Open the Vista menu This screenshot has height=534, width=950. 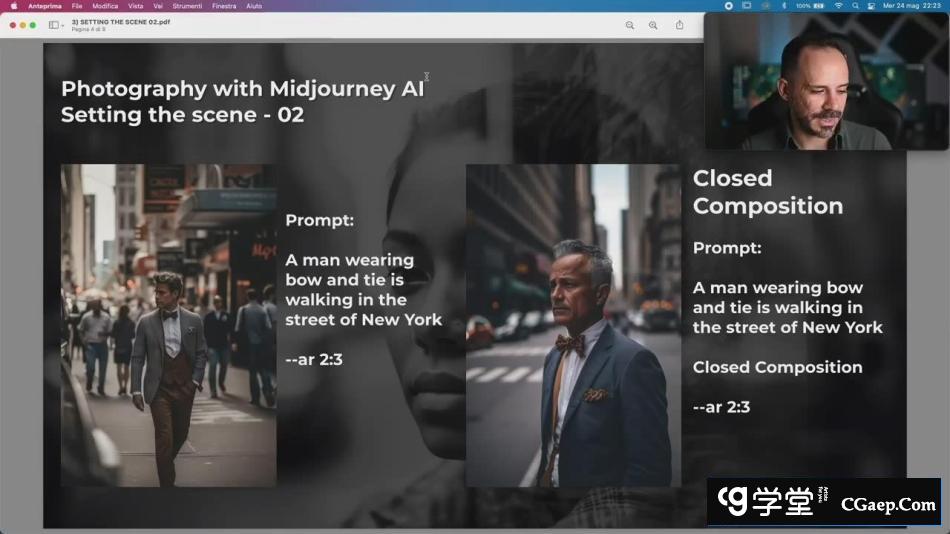coord(136,6)
